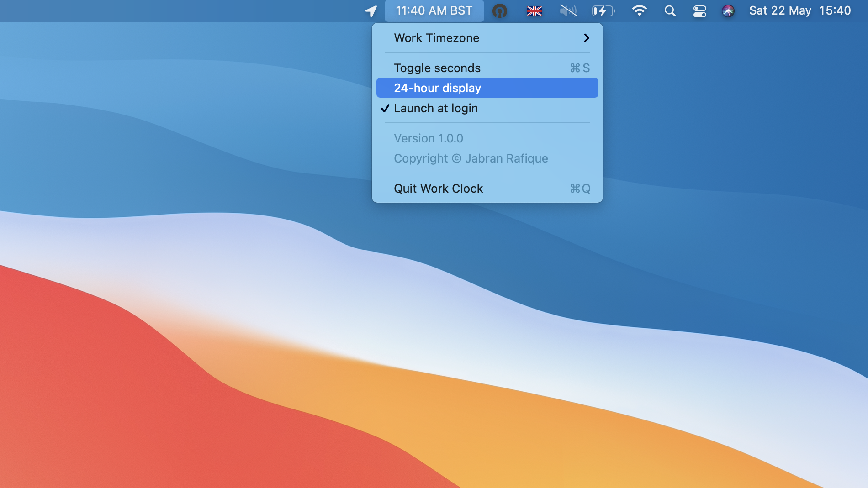Click the Sat 22 May 15:40 clock
Image resolution: width=868 pixels, height=488 pixels.
point(800,11)
